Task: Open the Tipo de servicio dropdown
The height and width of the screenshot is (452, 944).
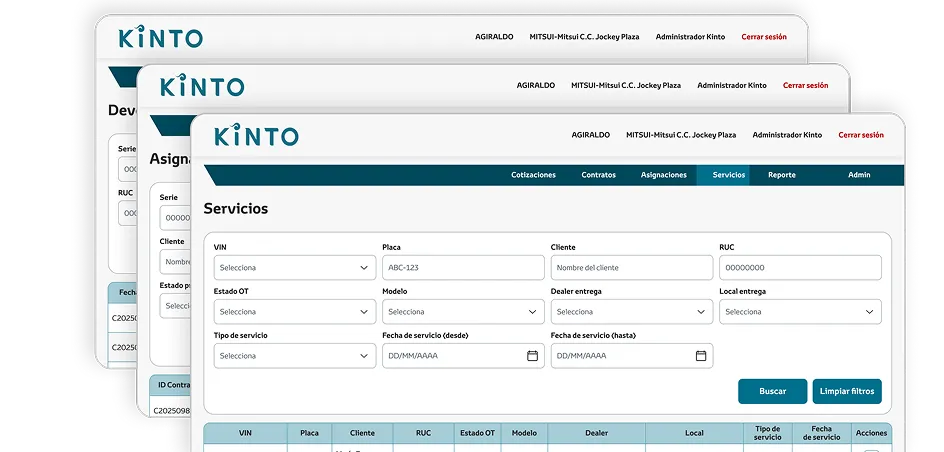Action: coord(295,356)
